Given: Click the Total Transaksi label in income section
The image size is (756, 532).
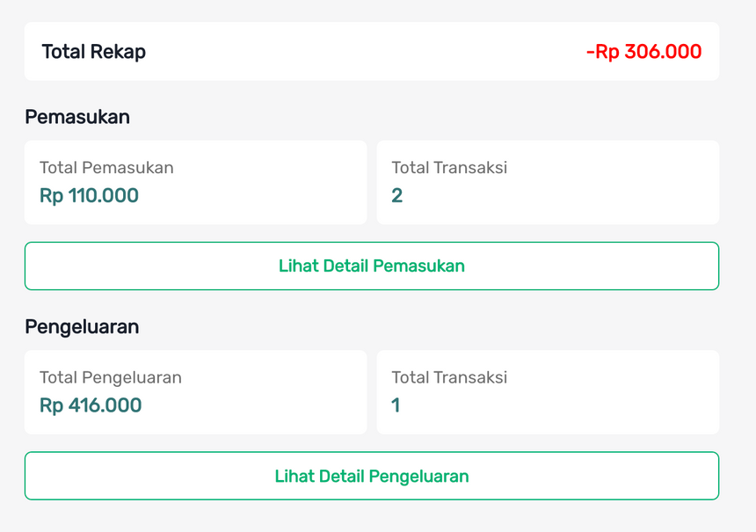Looking at the screenshot, I should pos(449,167).
